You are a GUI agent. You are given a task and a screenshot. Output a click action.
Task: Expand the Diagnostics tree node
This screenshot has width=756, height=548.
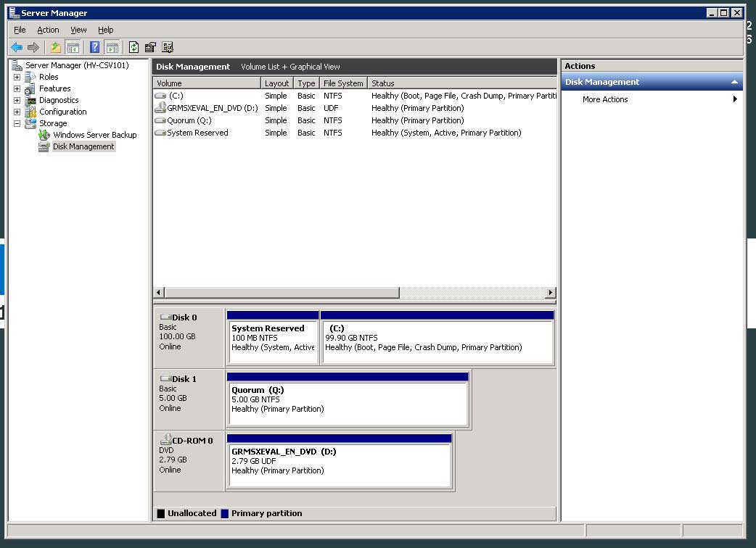click(x=17, y=100)
